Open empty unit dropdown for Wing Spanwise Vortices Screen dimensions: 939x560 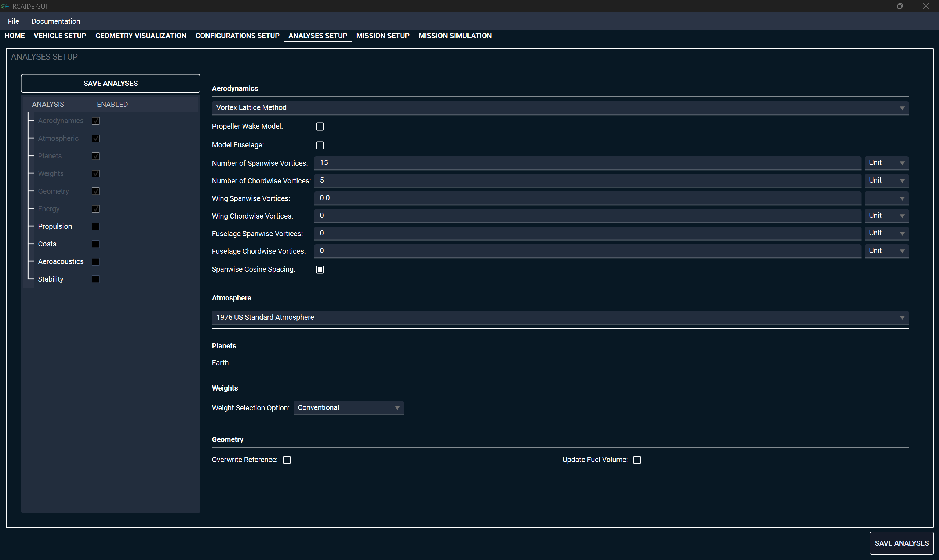click(887, 198)
